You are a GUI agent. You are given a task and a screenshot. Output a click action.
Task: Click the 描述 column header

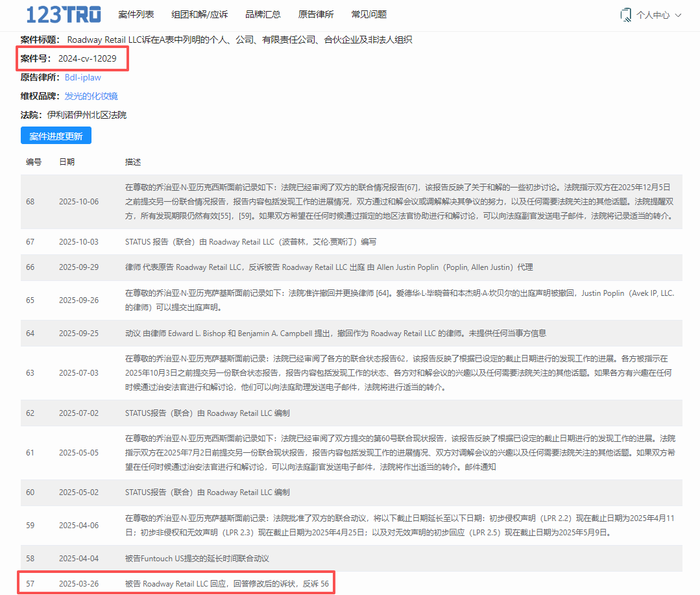coord(133,162)
